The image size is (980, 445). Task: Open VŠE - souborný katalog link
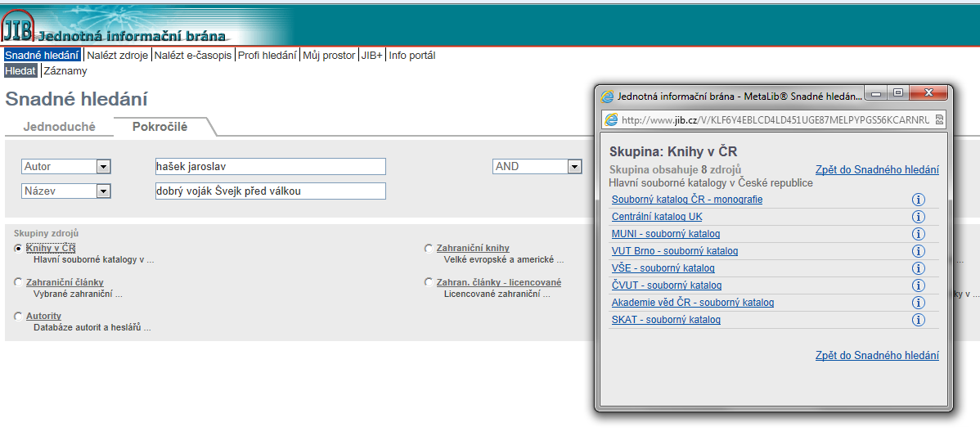tap(663, 268)
